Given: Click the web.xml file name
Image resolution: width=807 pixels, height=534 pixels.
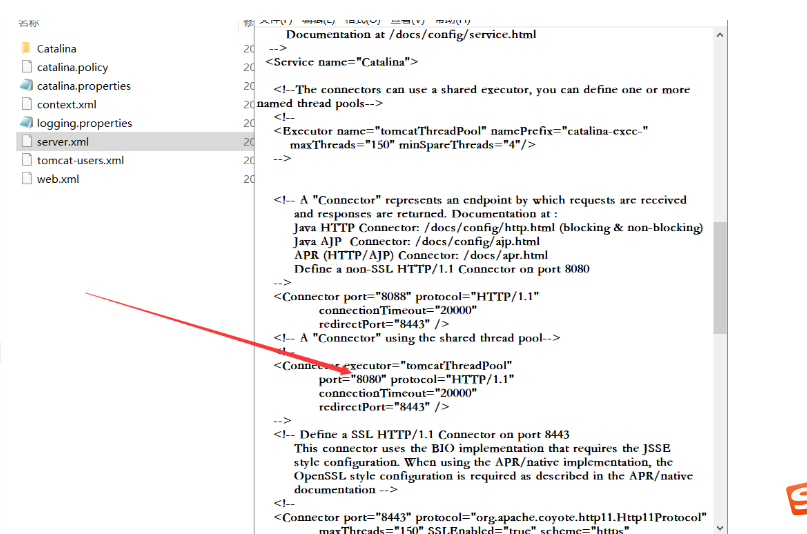Looking at the screenshot, I should click(x=58, y=179).
